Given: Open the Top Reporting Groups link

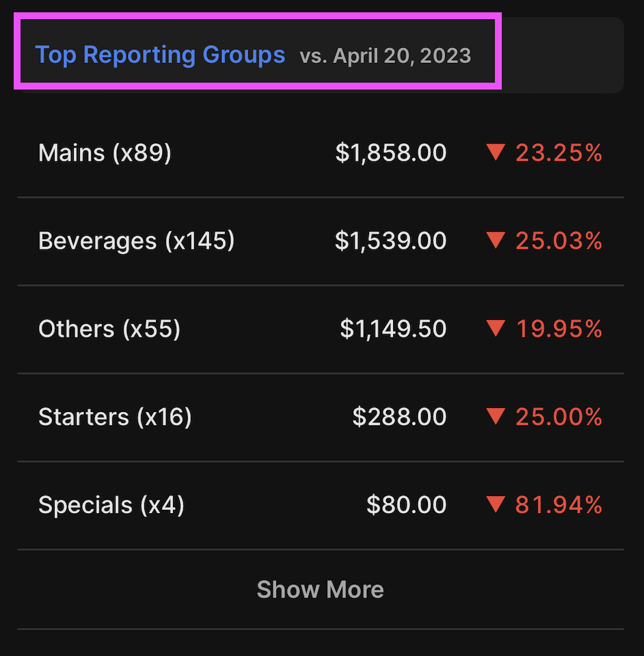Looking at the screenshot, I should click(160, 55).
